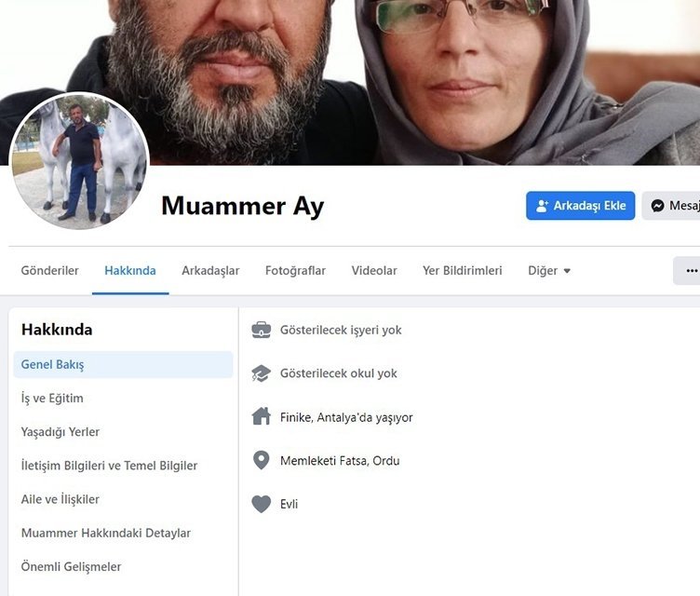The width and height of the screenshot is (700, 596).
Task: Click the Arkadaşı Ekle button
Action: tap(580, 206)
